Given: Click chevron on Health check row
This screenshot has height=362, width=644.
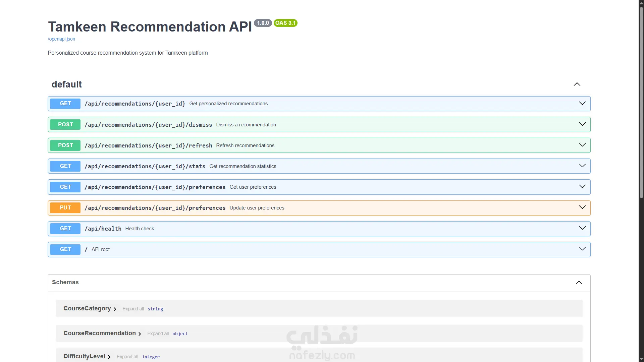Looking at the screenshot, I should 582,228.
